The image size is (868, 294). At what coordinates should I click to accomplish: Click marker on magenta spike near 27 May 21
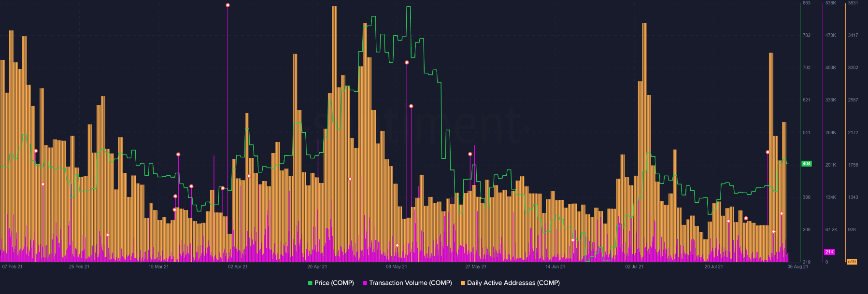pyautogui.click(x=470, y=154)
